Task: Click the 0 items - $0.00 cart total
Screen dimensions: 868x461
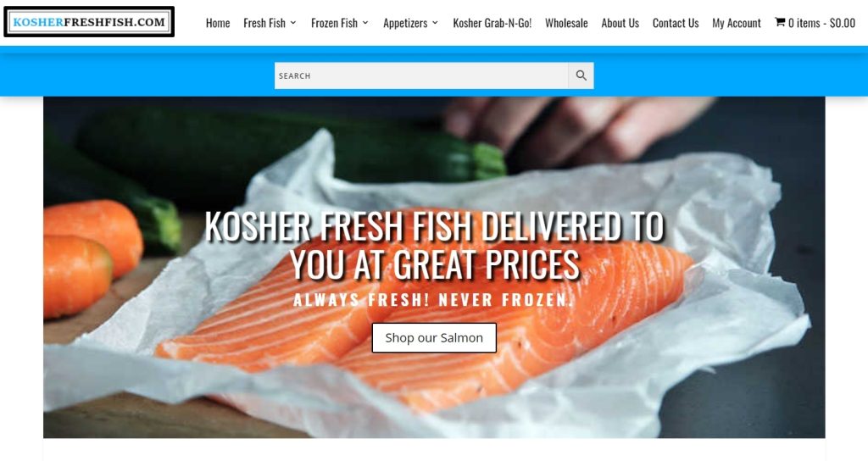Action: [821, 23]
